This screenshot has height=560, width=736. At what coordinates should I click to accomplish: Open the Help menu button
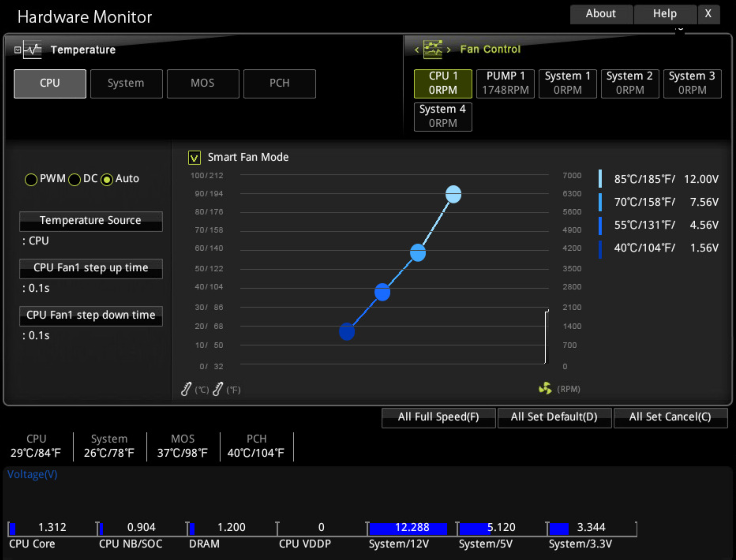[x=665, y=14]
